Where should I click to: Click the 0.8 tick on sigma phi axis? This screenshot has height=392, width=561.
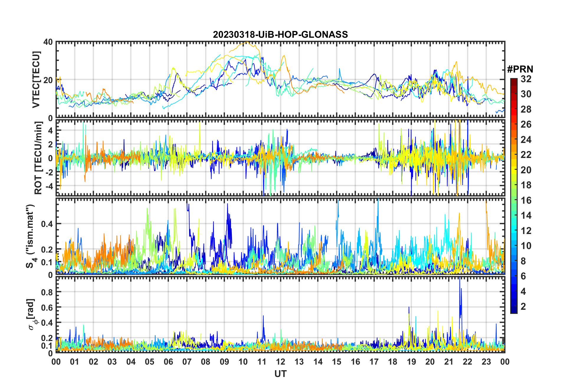click(46, 292)
